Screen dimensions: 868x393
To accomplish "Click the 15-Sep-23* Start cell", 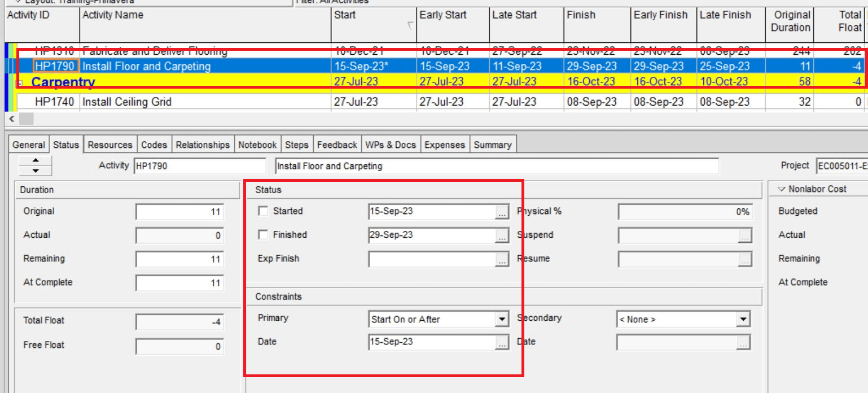I will 374,66.
